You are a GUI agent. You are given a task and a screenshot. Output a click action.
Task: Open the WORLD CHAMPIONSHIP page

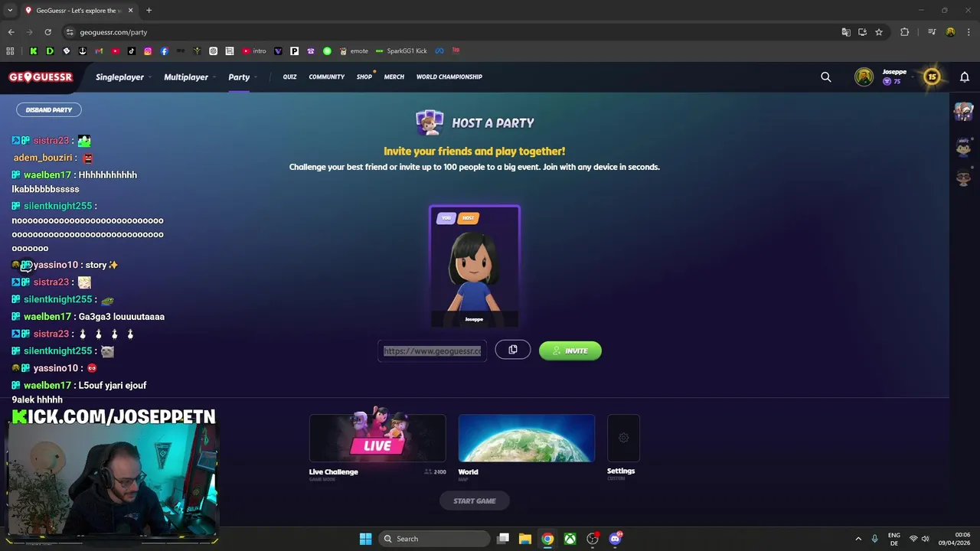pyautogui.click(x=449, y=77)
